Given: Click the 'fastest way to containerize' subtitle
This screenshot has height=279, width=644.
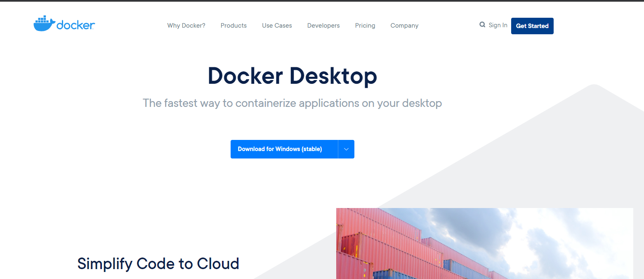Looking at the screenshot, I should [293, 103].
